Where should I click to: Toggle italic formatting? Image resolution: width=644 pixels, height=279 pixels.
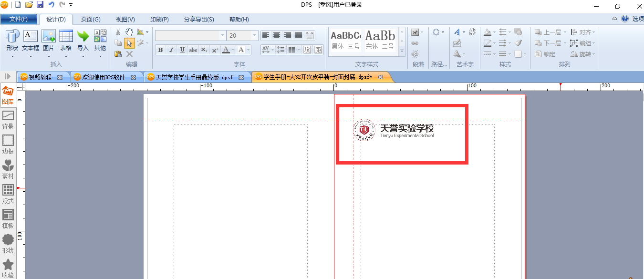click(x=171, y=50)
